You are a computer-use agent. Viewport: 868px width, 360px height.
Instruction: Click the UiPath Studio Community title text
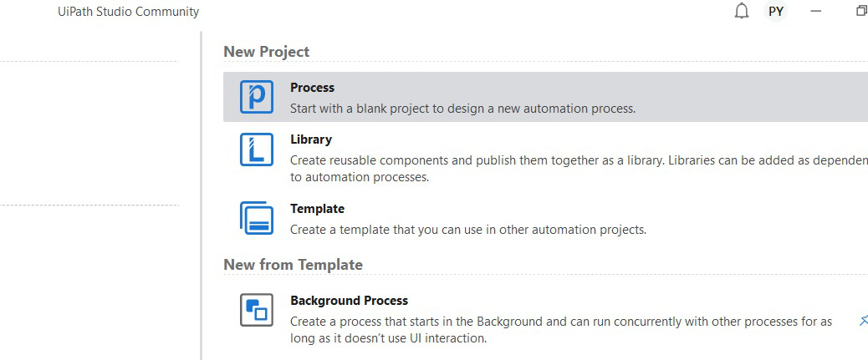[129, 12]
